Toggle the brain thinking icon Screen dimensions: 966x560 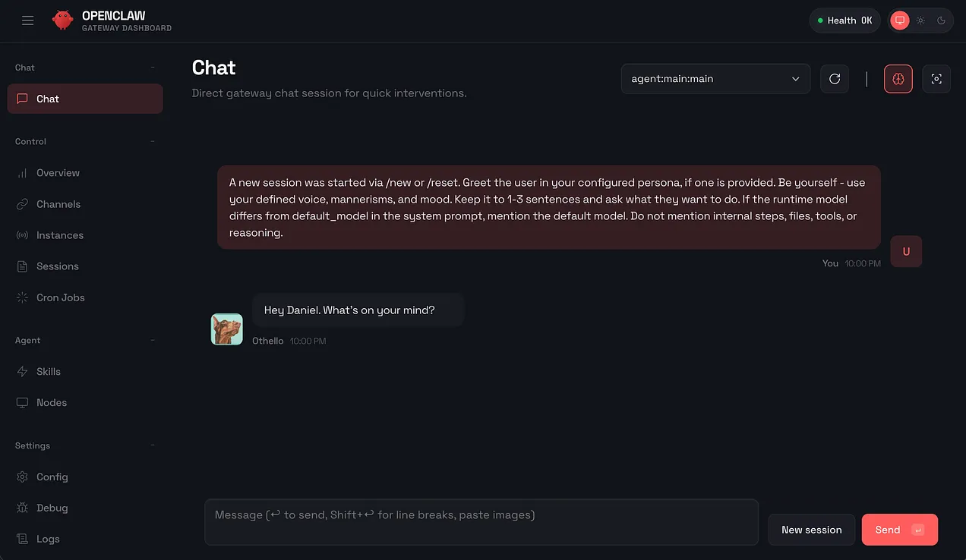(898, 79)
